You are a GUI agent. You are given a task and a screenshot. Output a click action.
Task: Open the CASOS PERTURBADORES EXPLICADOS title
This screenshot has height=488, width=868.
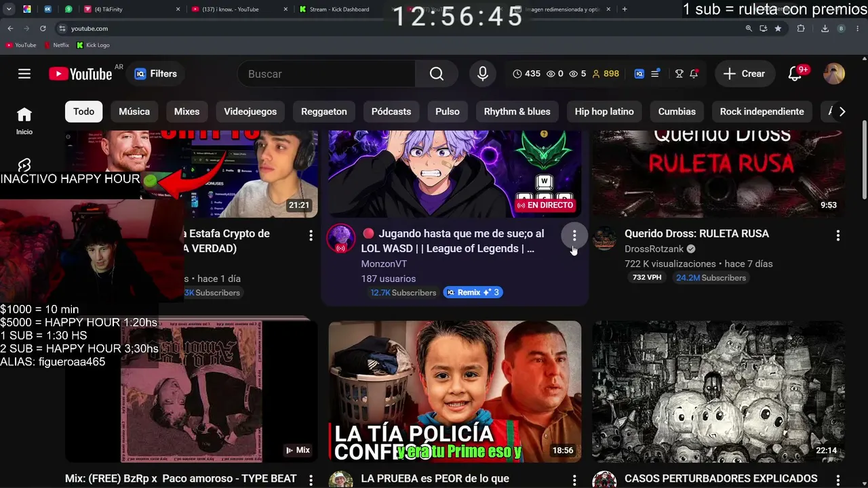click(x=721, y=479)
